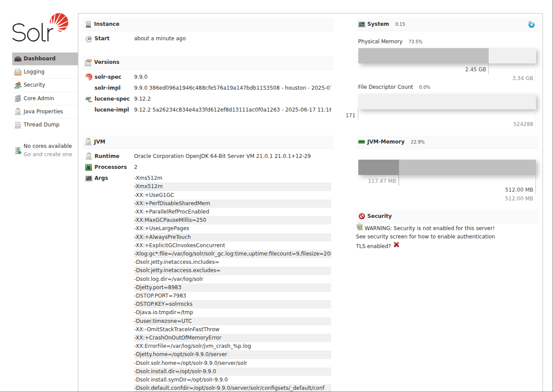The height and width of the screenshot is (392, 553).
Task: Click the JVM-Memory usage bar
Action: [x=447, y=168]
